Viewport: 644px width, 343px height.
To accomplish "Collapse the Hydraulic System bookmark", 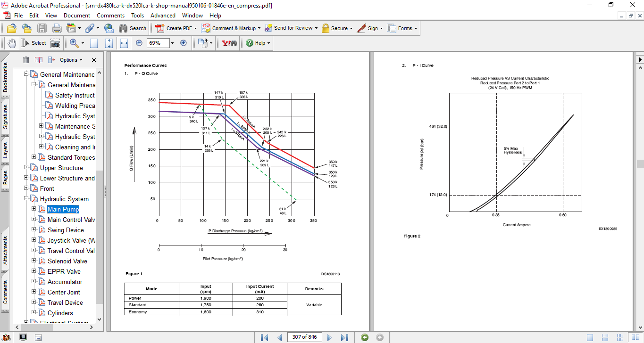I will point(26,199).
